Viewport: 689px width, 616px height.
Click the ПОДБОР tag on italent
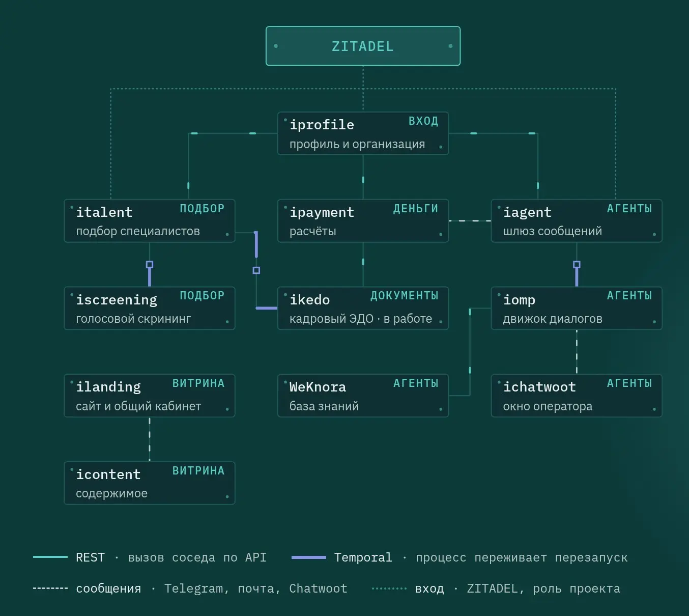[x=202, y=209]
